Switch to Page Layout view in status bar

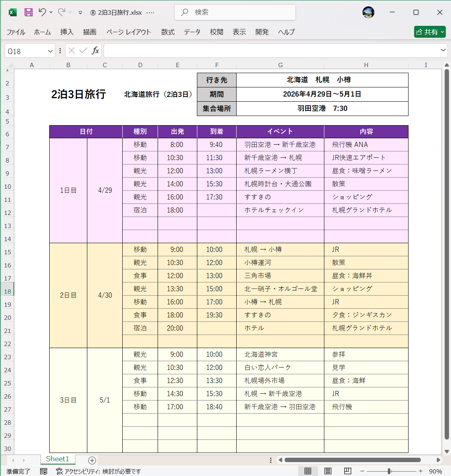[x=328, y=471]
